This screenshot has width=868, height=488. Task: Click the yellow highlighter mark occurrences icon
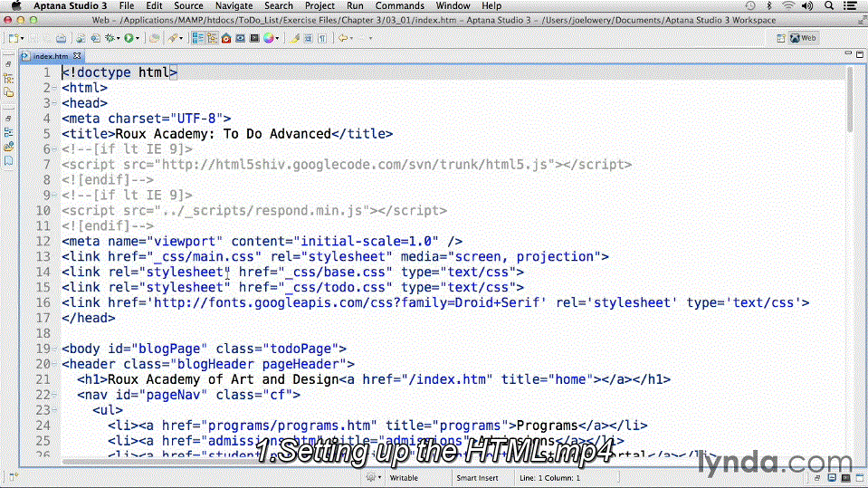coord(294,38)
